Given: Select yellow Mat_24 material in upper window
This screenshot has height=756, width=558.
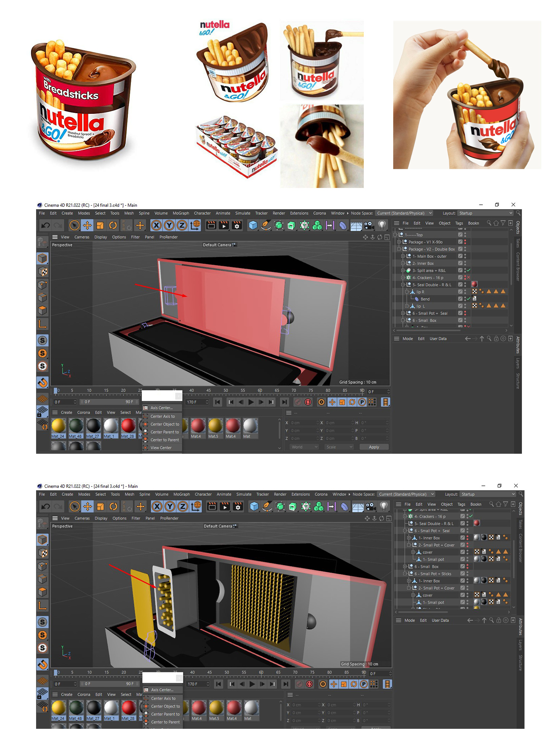Looking at the screenshot, I should pos(58,428).
